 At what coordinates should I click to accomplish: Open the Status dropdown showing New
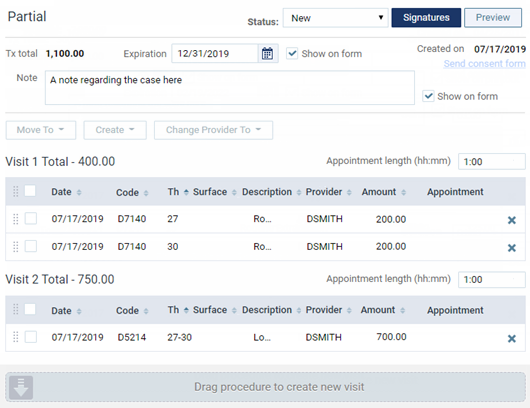tap(335, 18)
